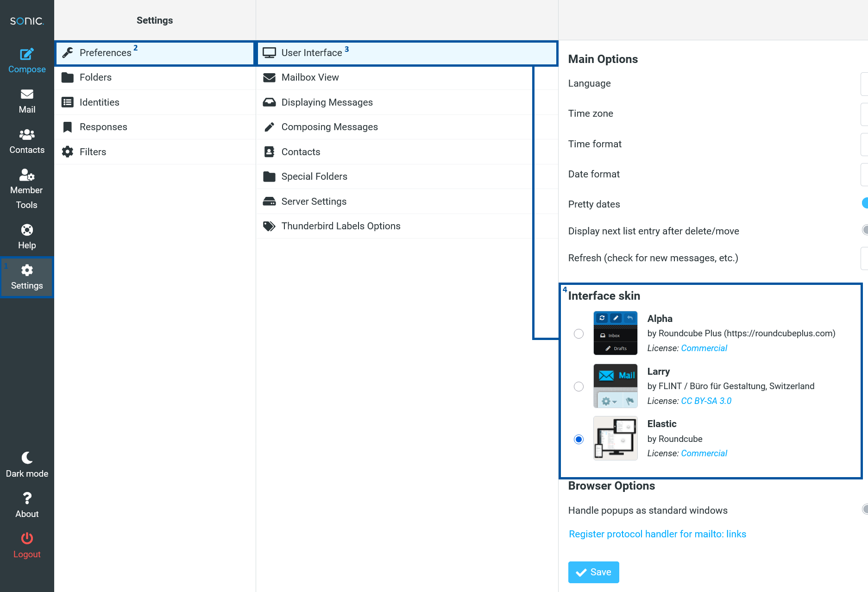Open the Time zone dropdown

(x=864, y=114)
